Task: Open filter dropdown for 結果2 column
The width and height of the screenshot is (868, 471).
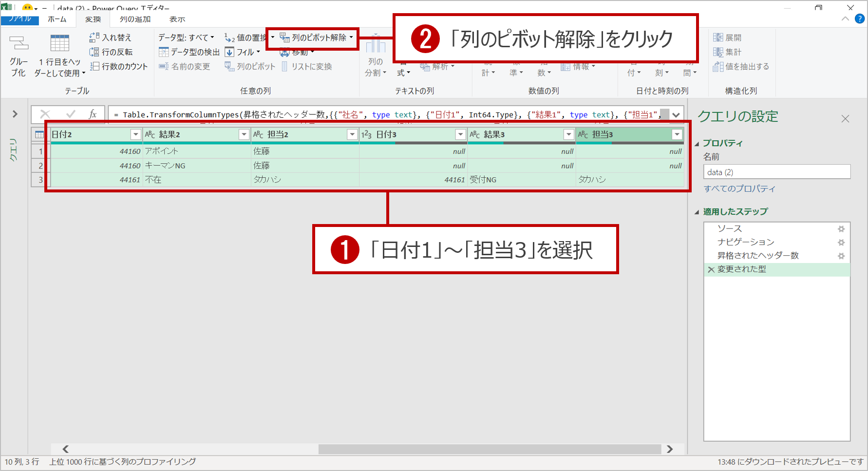Action: [244, 134]
